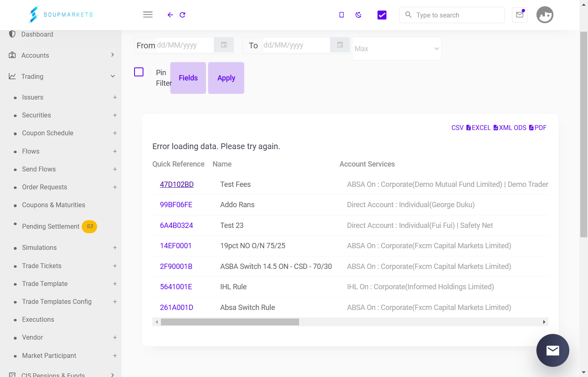The width and height of the screenshot is (588, 377).
Task: Expand the Issuers submenu plus
Action: click(115, 97)
